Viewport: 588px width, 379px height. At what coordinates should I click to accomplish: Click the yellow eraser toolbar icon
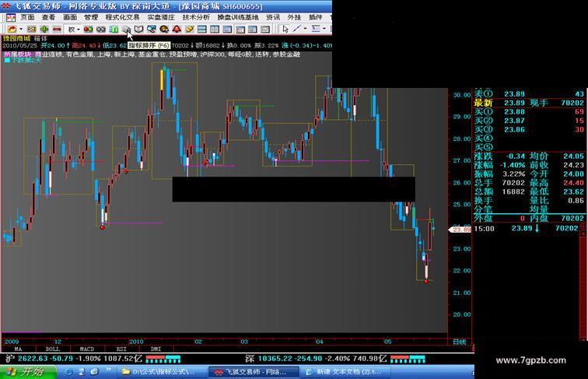189,29
